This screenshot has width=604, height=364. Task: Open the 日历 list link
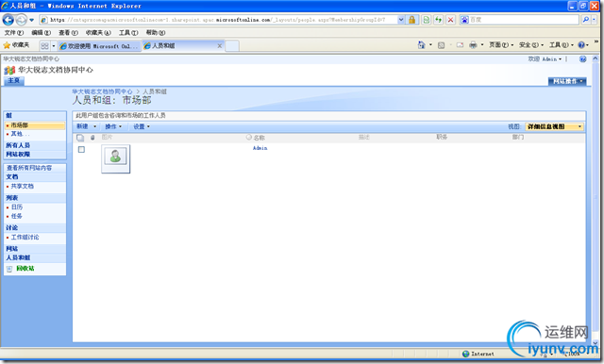coord(17,207)
